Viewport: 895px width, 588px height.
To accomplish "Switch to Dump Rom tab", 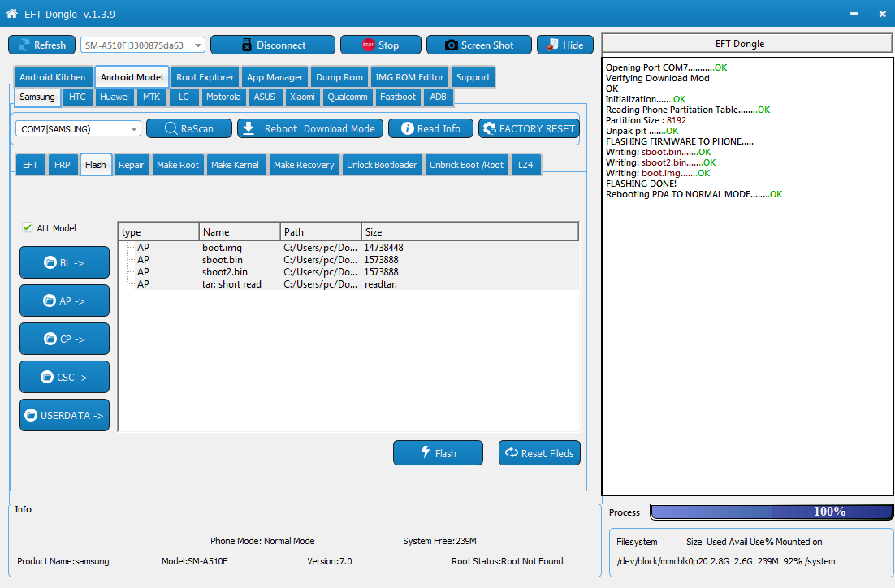I will tap(339, 77).
